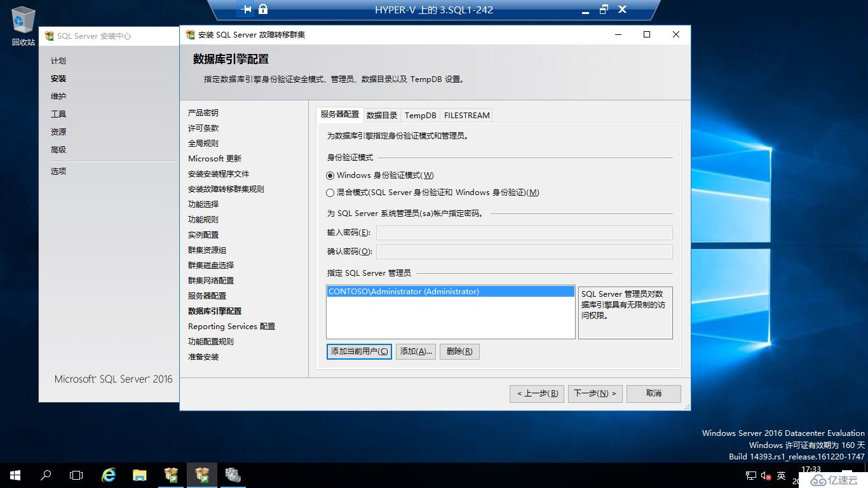This screenshot has height=488, width=868.
Task: Click 许可条款 step in wizard list
Action: pos(203,128)
